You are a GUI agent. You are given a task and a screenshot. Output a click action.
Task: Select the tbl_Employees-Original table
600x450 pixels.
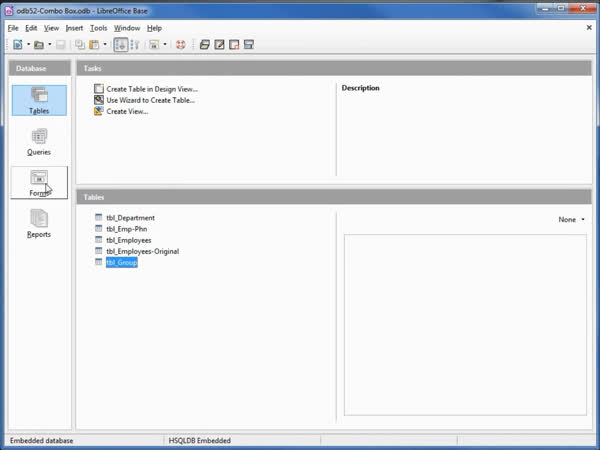pyautogui.click(x=142, y=251)
